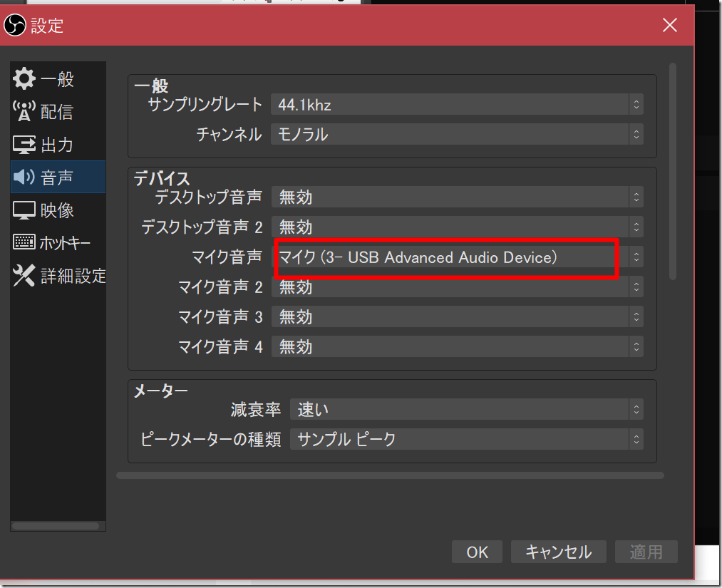Open the デスクトップ音声 2 dropdown
The height and width of the screenshot is (588, 722).
458,227
